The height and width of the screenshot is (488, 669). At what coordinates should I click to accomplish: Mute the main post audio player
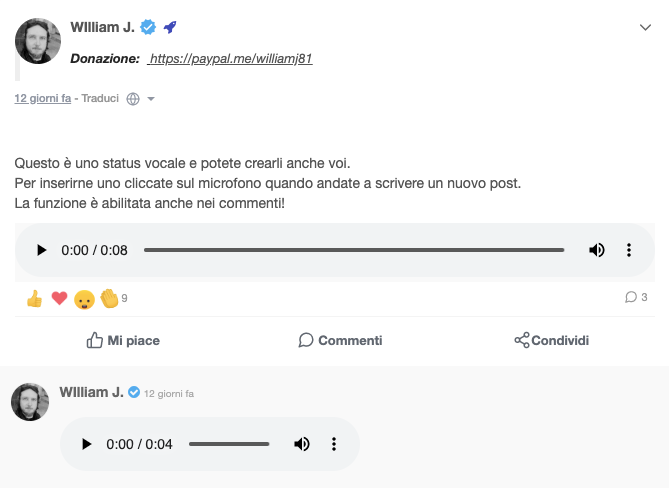coord(596,250)
